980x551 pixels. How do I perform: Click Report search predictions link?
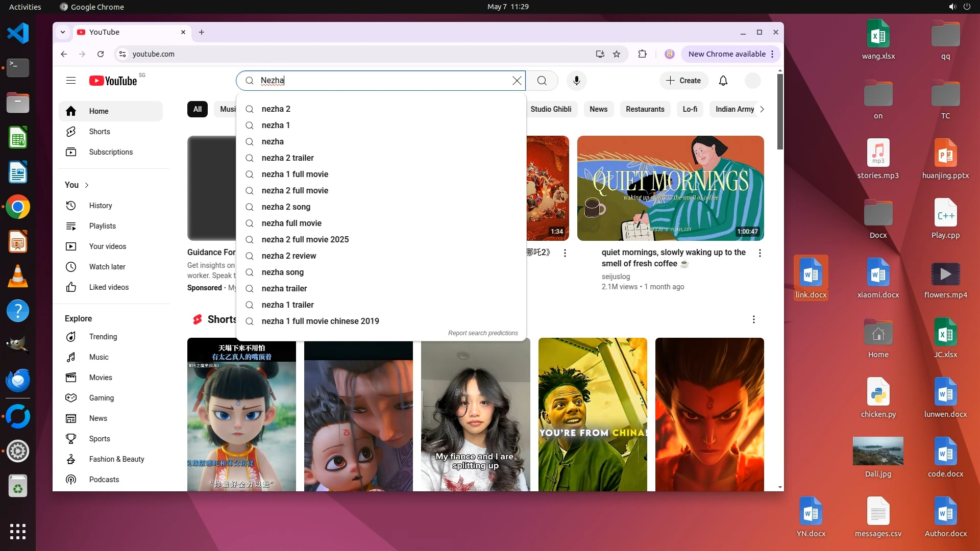482,333
